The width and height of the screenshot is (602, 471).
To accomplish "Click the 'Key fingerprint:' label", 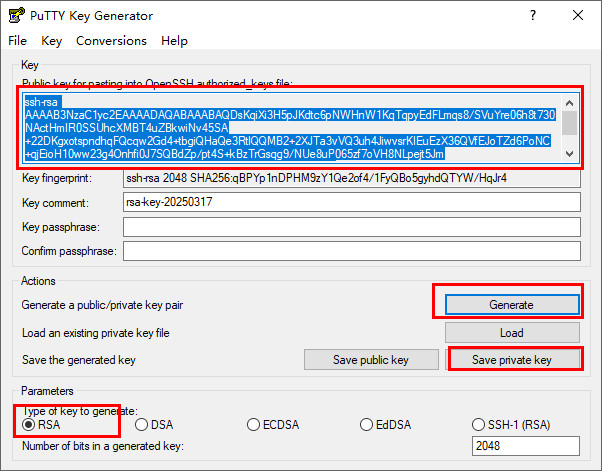I will point(57,178).
